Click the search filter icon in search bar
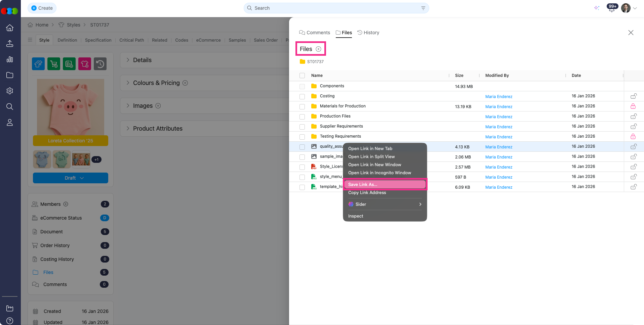 click(423, 8)
